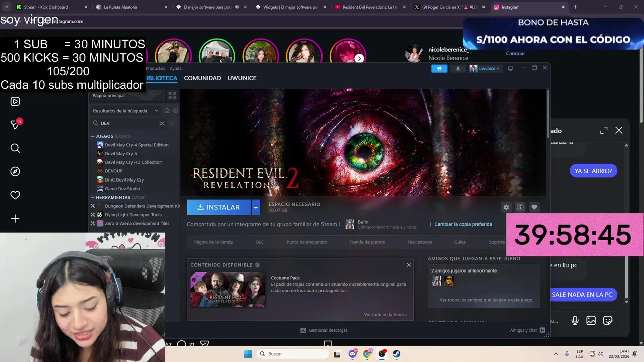Screen dimensions: 644x362
Task: Toggle library grid view icon
Action: 172,95
